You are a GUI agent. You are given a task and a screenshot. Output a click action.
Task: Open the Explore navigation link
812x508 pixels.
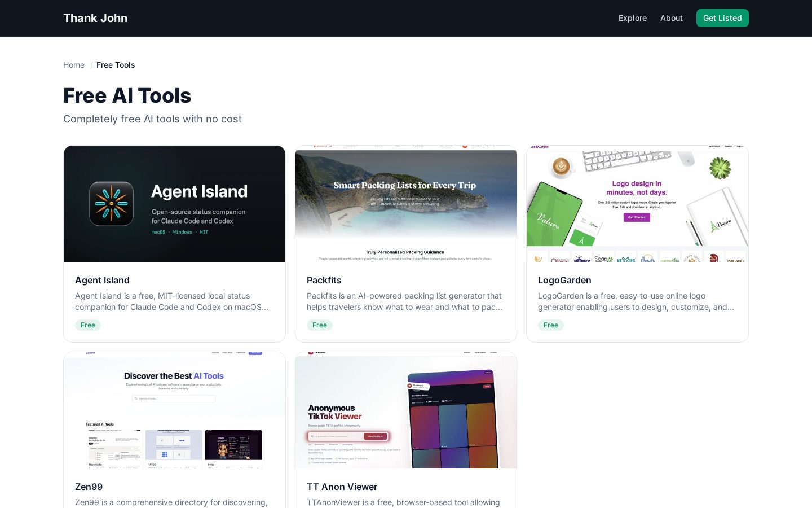tap(633, 18)
